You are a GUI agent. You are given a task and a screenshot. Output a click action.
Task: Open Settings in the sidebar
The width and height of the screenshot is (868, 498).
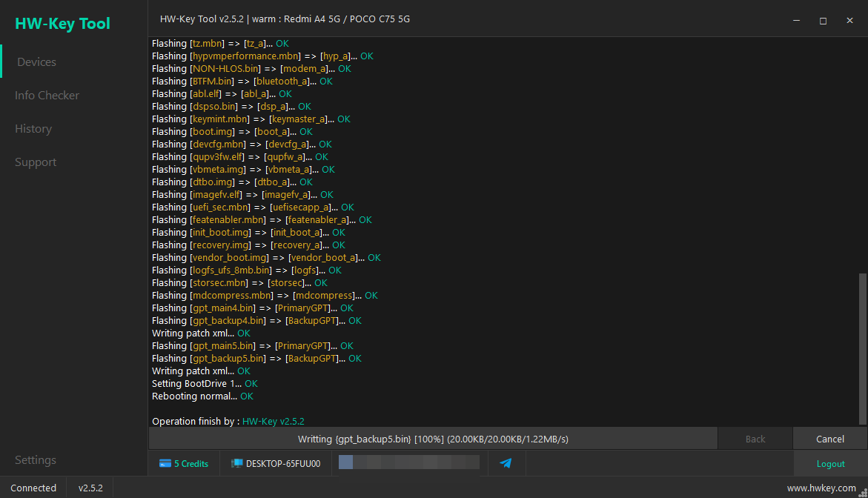click(x=36, y=459)
